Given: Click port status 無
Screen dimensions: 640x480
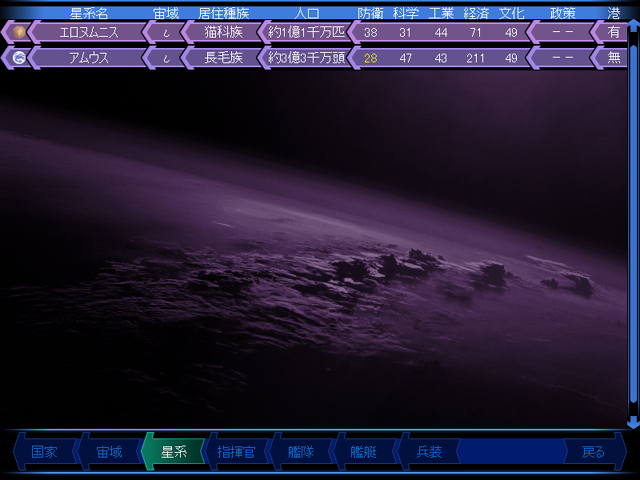Looking at the screenshot, I should pyautogui.click(x=613, y=58).
